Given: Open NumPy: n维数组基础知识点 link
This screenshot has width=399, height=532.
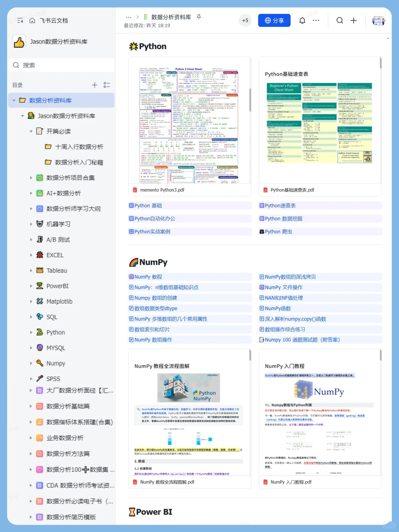Looking at the screenshot, I should point(166,287).
